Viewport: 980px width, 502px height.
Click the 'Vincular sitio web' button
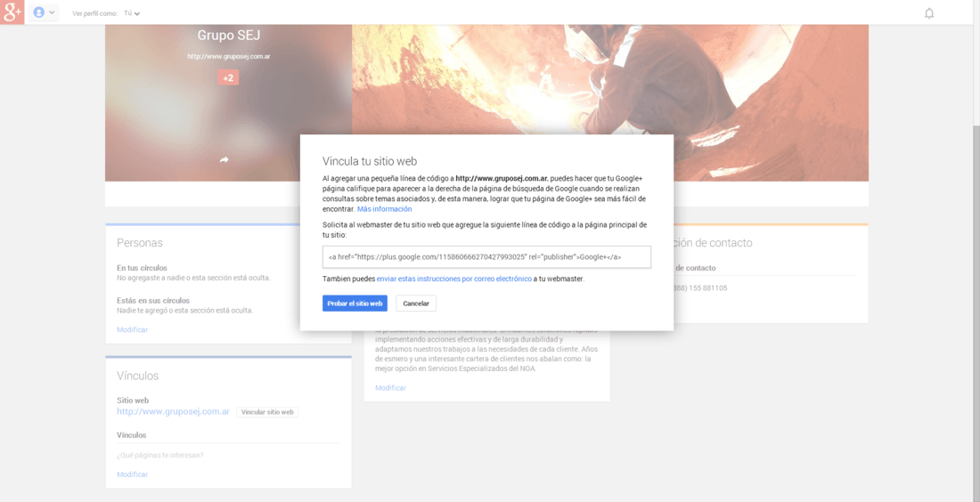click(267, 412)
